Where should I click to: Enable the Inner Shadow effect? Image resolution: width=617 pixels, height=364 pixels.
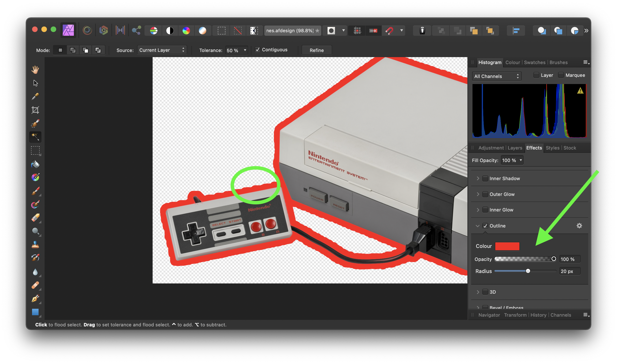[x=485, y=178]
